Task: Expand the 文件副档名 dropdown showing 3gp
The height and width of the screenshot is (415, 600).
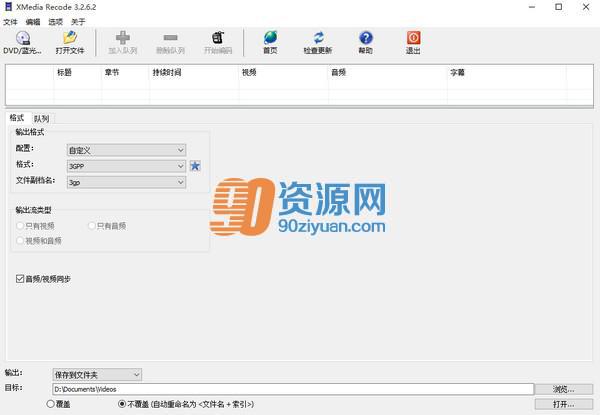Action: tap(126, 182)
